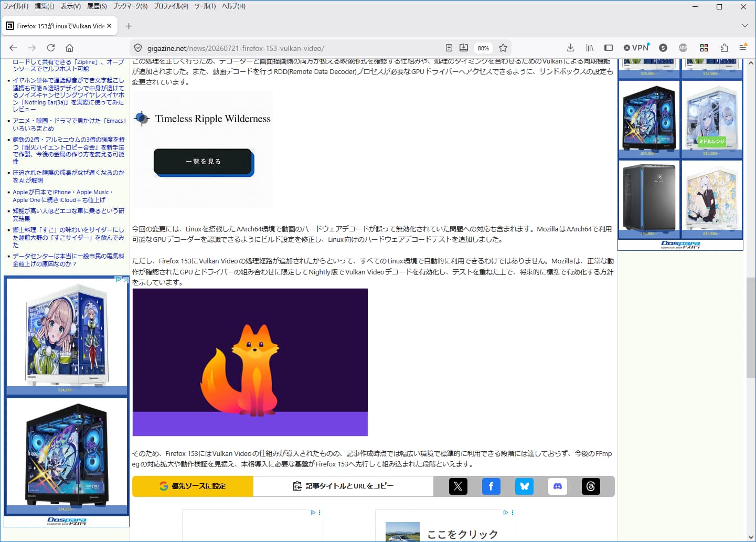Close the Firefox 153 Vulkan Video tab
This screenshot has height=542, width=756.
coord(109,26)
